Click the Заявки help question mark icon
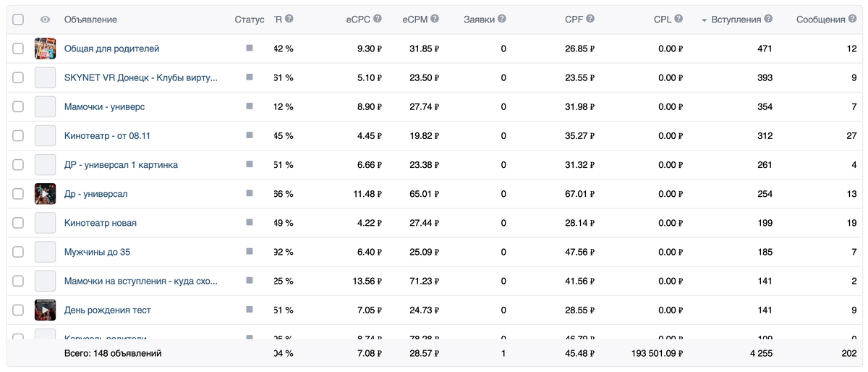The width and height of the screenshot is (868, 372). [x=502, y=20]
